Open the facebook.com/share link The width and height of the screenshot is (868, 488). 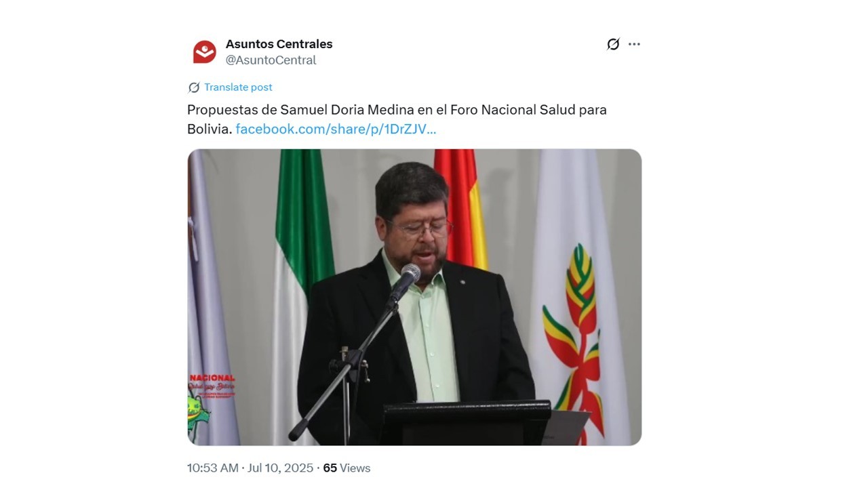click(x=336, y=129)
